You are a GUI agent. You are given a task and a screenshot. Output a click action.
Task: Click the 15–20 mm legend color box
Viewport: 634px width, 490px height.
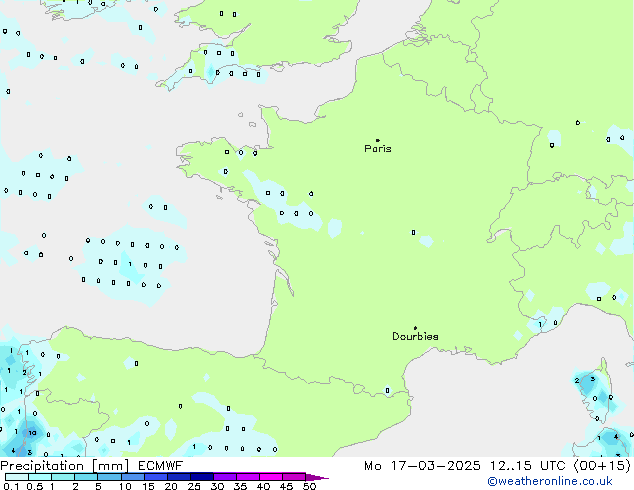(x=155, y=477)
